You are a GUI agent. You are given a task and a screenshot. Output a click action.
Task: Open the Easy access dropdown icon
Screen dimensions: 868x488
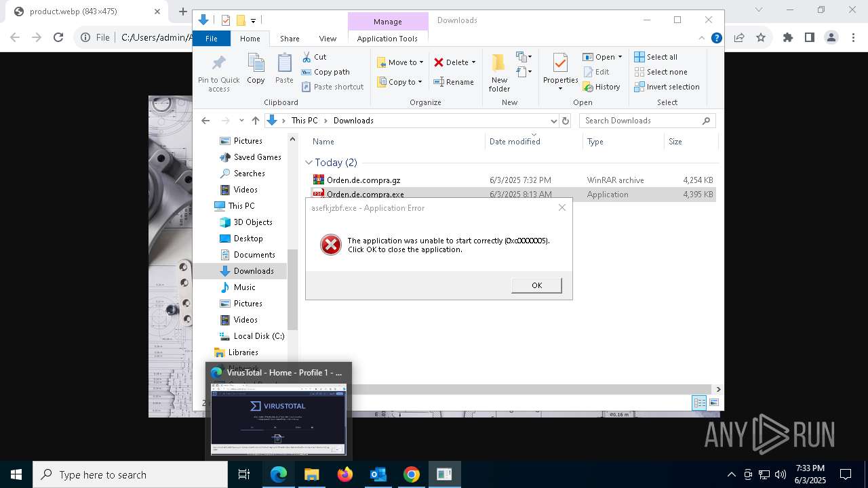(x=524, y=71)
